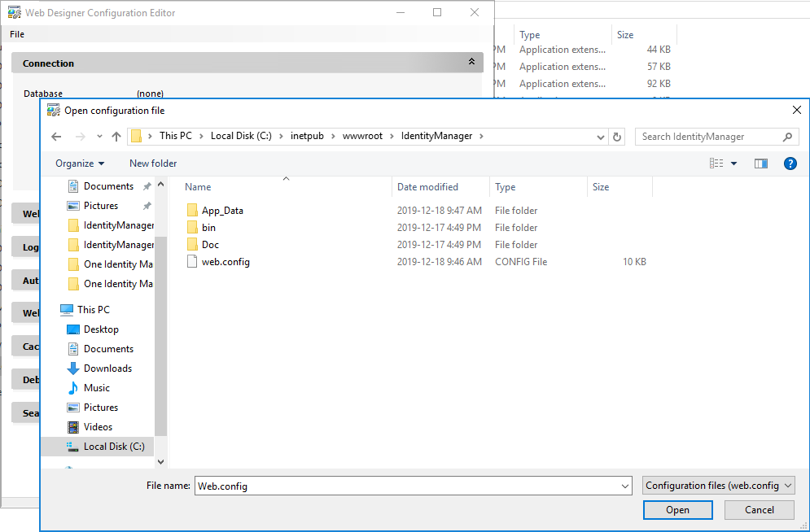This screenshot has width=810, height=532.
Task: Open the file type filter dropdown
Action: (x=718, y=486)
